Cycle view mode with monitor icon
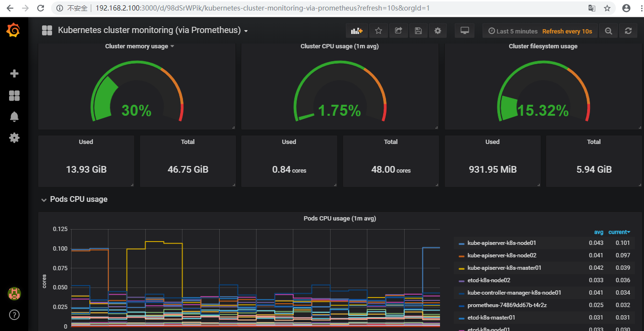The height and width of the screenshot is (331, 644). click(464, 31)
